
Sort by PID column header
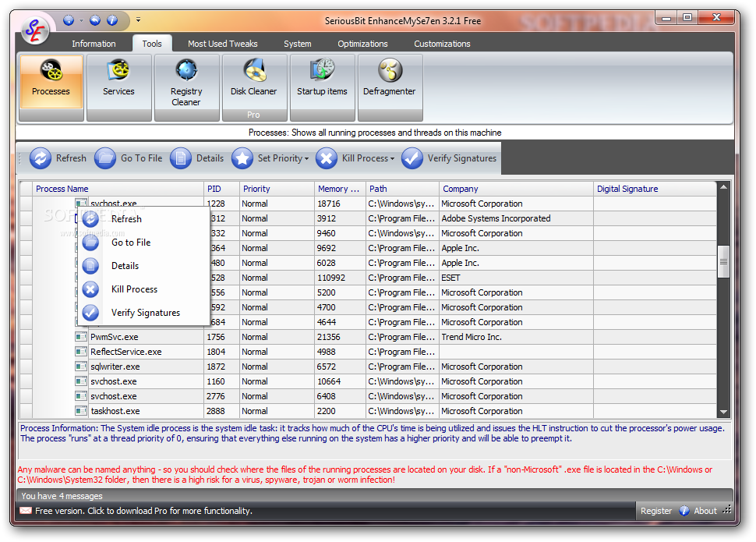click(x=221, y=189)
